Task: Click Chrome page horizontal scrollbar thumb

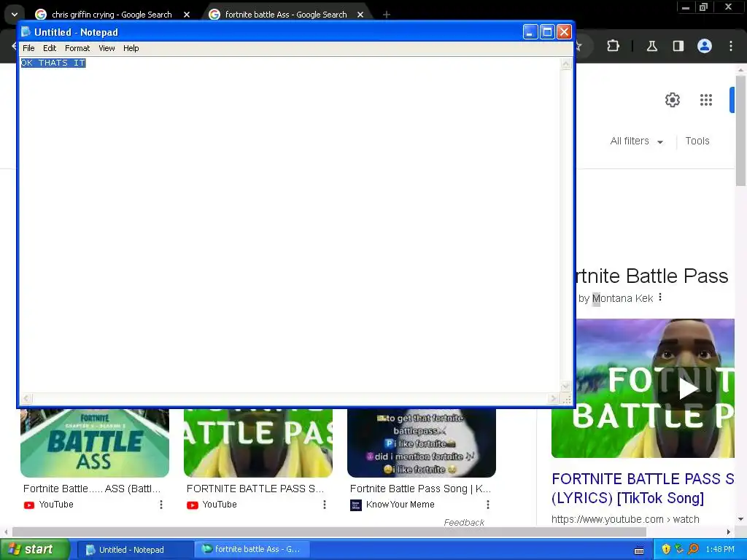Action: coord(329,532)
